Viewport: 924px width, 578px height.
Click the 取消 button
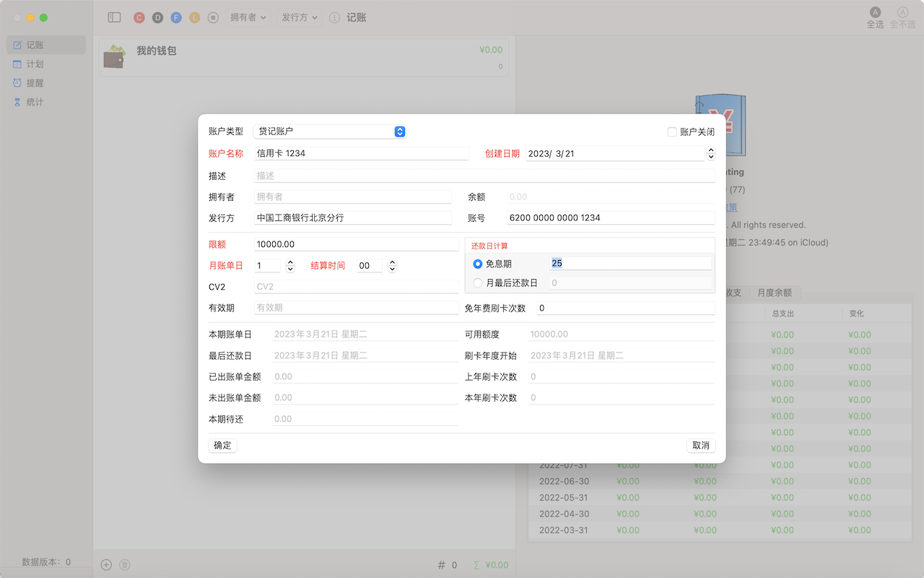click(x=701, y=445)
